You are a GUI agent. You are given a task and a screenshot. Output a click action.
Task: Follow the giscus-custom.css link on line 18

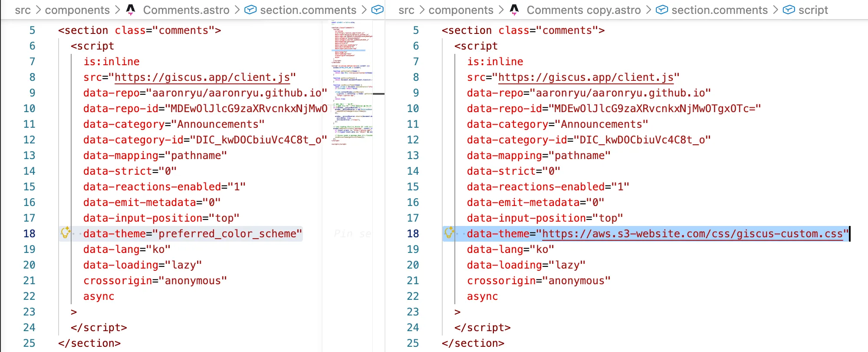pos(693,234)
